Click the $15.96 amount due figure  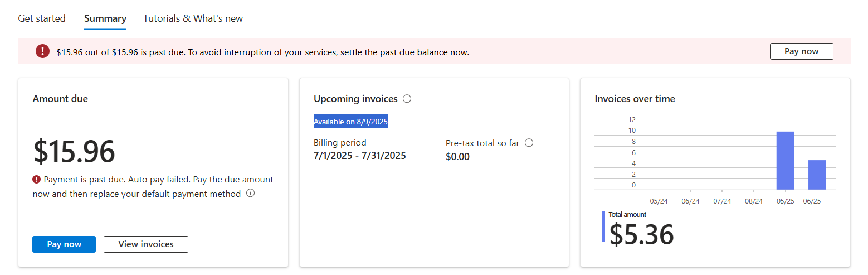74,151
